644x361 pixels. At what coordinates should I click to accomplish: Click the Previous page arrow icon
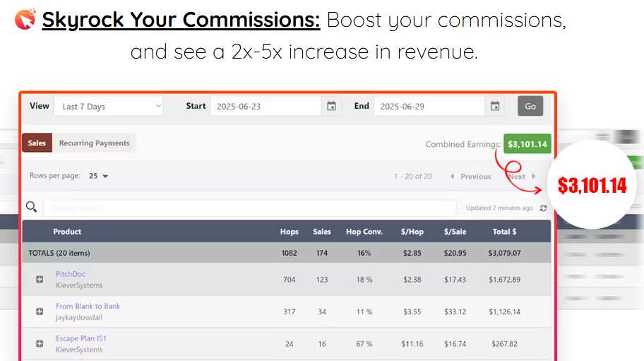pos(452,177)
